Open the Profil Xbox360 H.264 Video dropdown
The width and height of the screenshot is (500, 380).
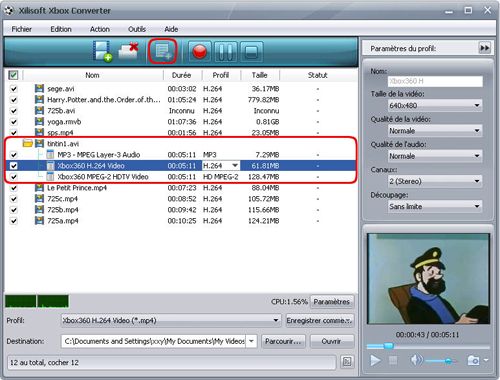(171, 320)
